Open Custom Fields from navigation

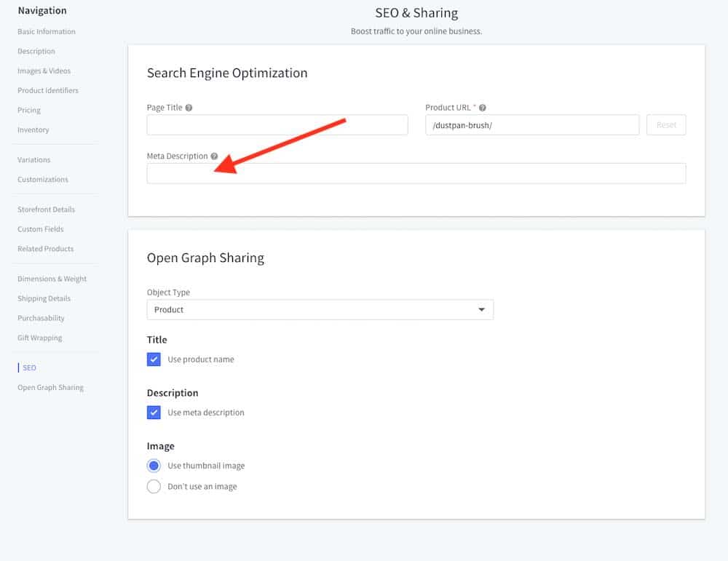click(41, 229)
